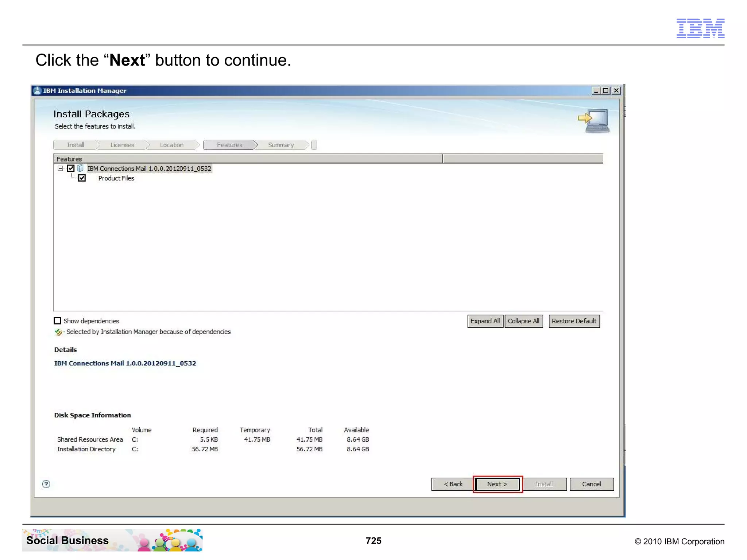Click the Next > button
The width and height of the screenshot is (747, 560).
click(x=498, y=484)
